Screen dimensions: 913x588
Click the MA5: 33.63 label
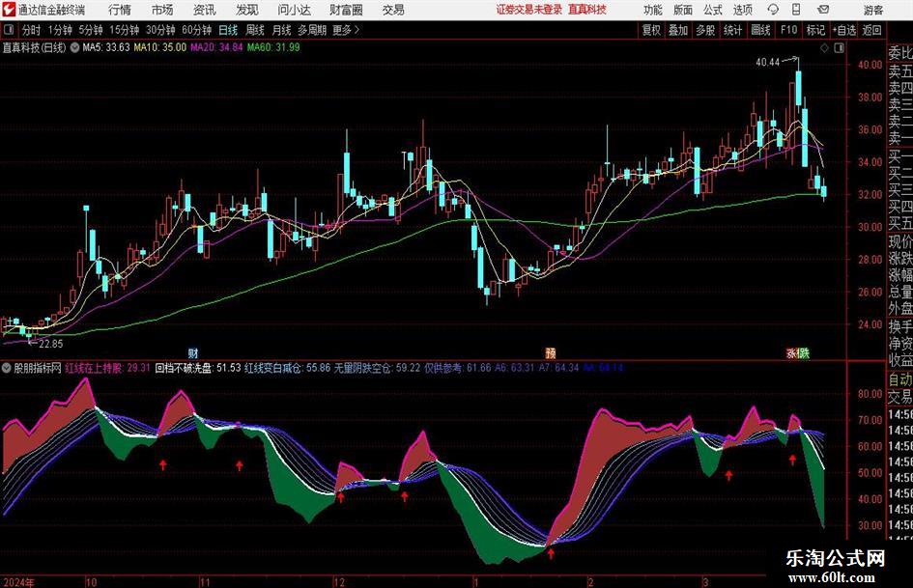[x=106, y=47]
